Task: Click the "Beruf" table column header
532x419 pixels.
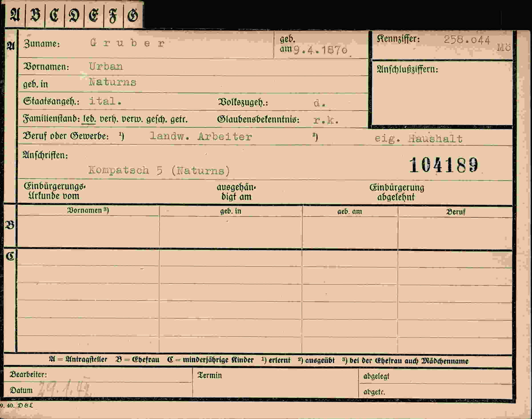Action: pos(456,212)
